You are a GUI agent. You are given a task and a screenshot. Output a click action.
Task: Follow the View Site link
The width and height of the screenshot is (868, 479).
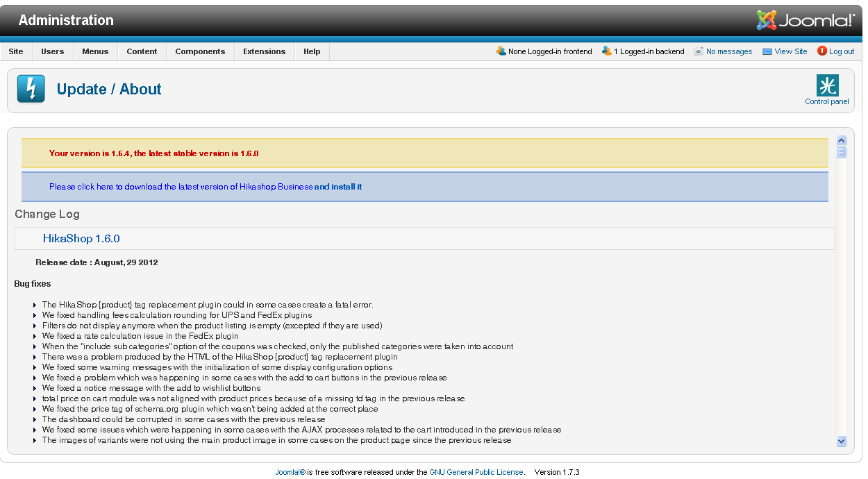point(791,51)
